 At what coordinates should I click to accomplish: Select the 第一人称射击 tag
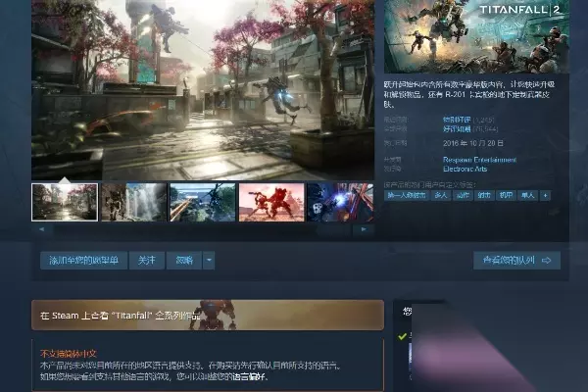pyautogui.click(x=407, y=195)
